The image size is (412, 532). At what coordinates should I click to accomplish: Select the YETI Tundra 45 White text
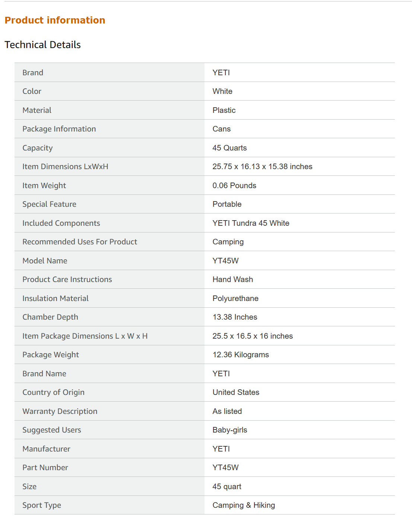pyautogui.click(x=251, y=223)
